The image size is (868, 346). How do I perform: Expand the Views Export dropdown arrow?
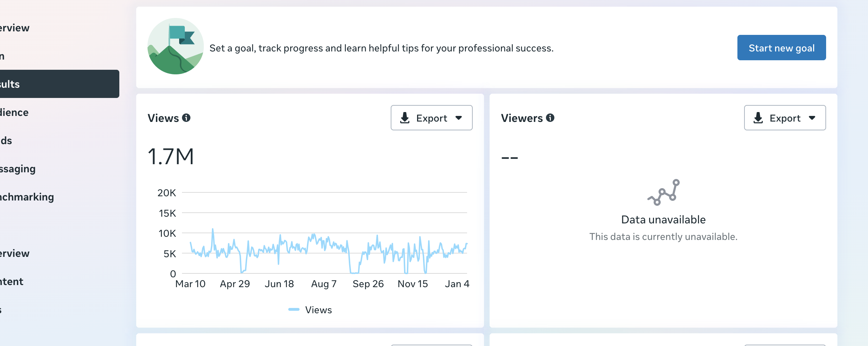pos(459,118)
